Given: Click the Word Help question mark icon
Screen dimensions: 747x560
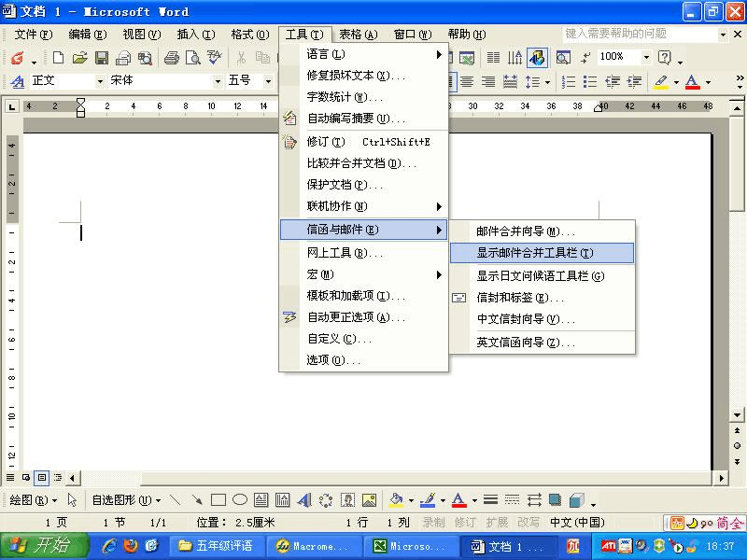Looking at the screenshot, I should (x=664, y=58).
